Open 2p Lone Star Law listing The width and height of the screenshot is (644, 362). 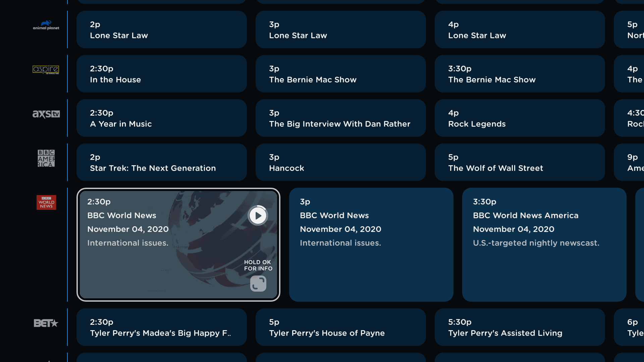point(162,29)
